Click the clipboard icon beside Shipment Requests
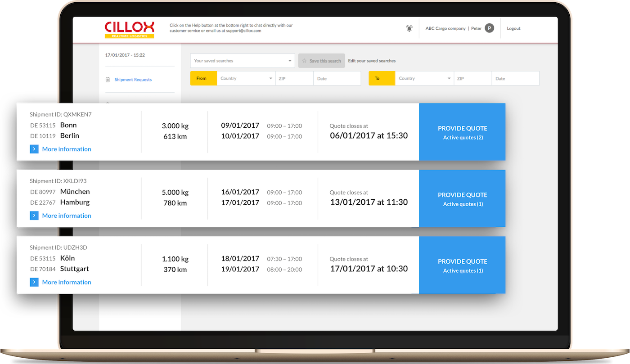This screenshot has height=364, width=630. (x=107, y=79)
